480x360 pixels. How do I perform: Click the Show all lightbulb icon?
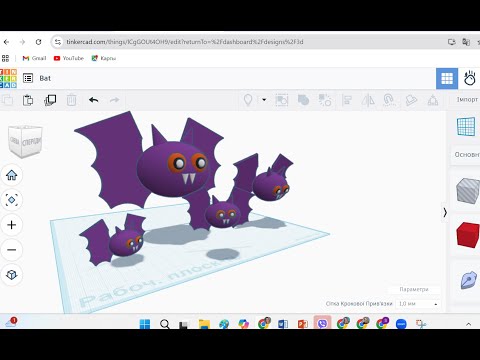click(x=248, y=100)
